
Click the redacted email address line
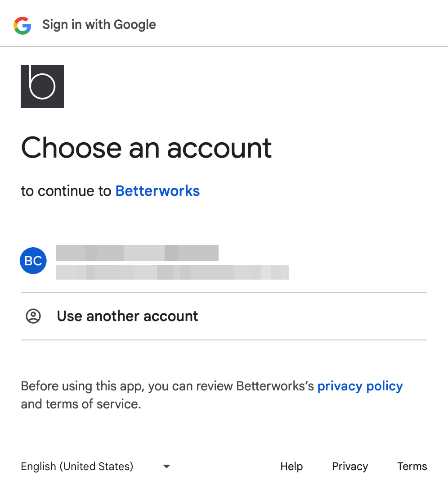click(x=173, y=272)
